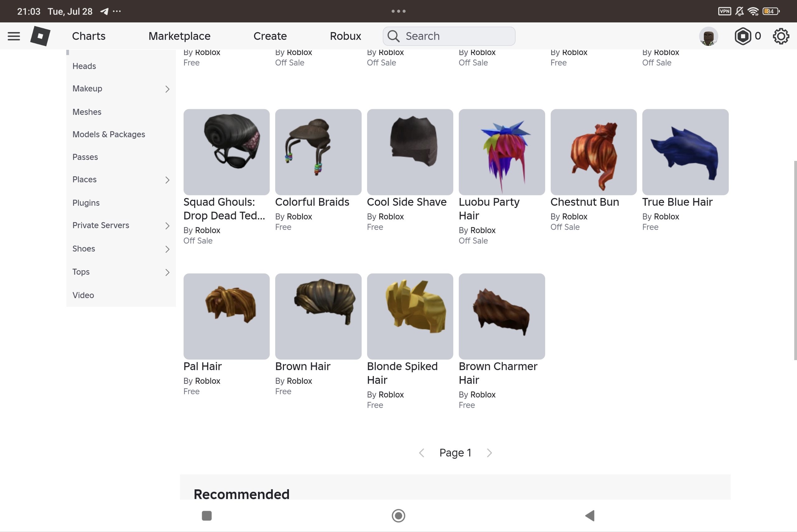The image size is (797, 532).
Task: Open True Blue Hair thumbnail
Action: [685, 152]
